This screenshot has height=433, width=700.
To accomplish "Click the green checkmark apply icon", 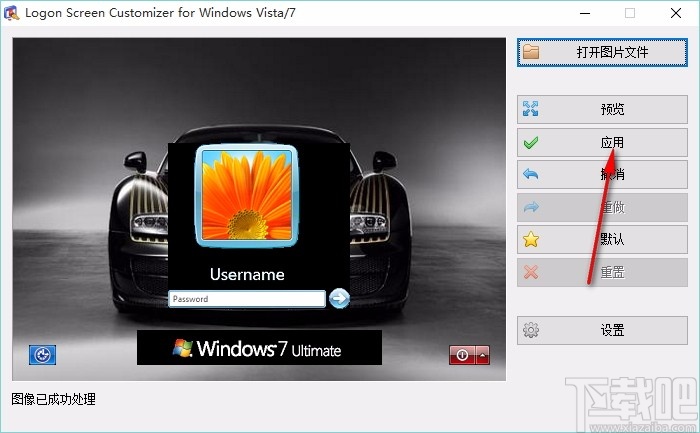I will (531, 143).
